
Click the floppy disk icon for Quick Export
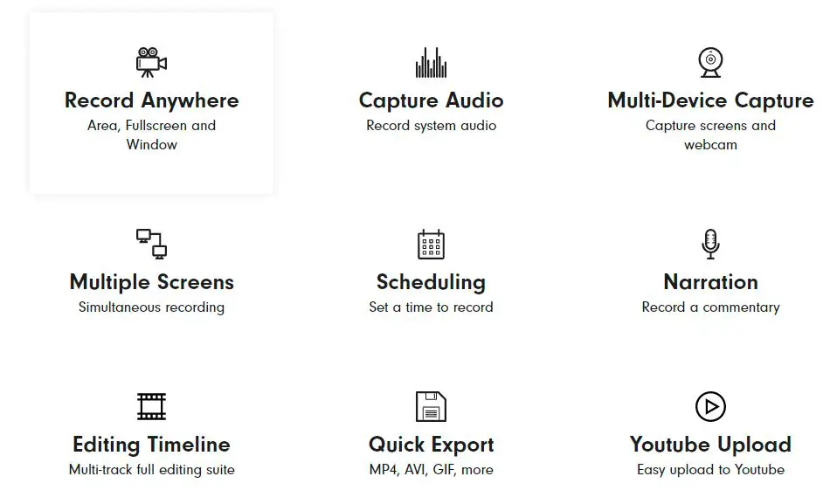tap(431, 406)
